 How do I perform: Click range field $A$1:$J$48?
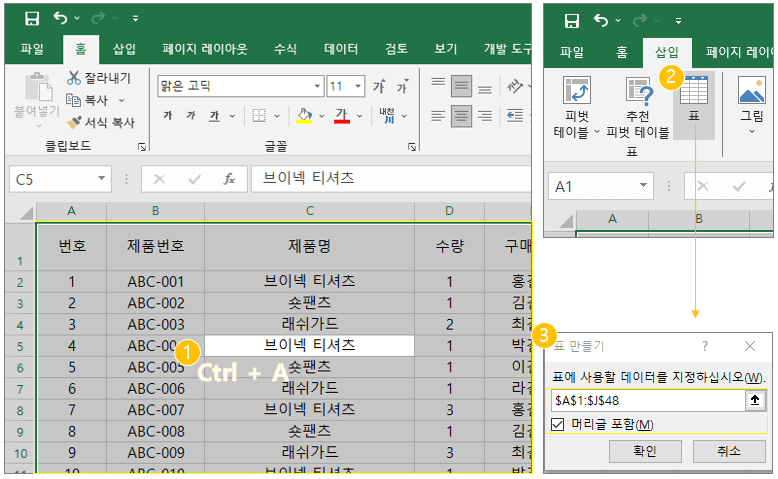(648, 400)
